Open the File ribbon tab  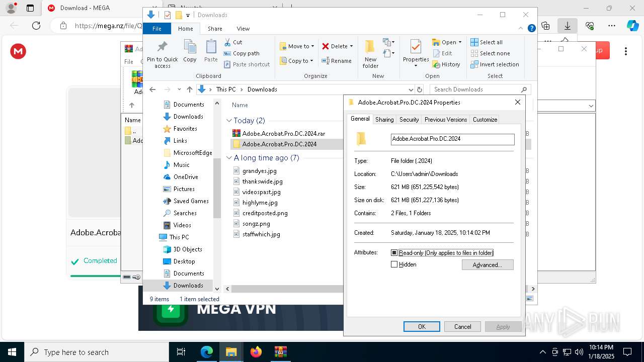(x=157, y=29)
